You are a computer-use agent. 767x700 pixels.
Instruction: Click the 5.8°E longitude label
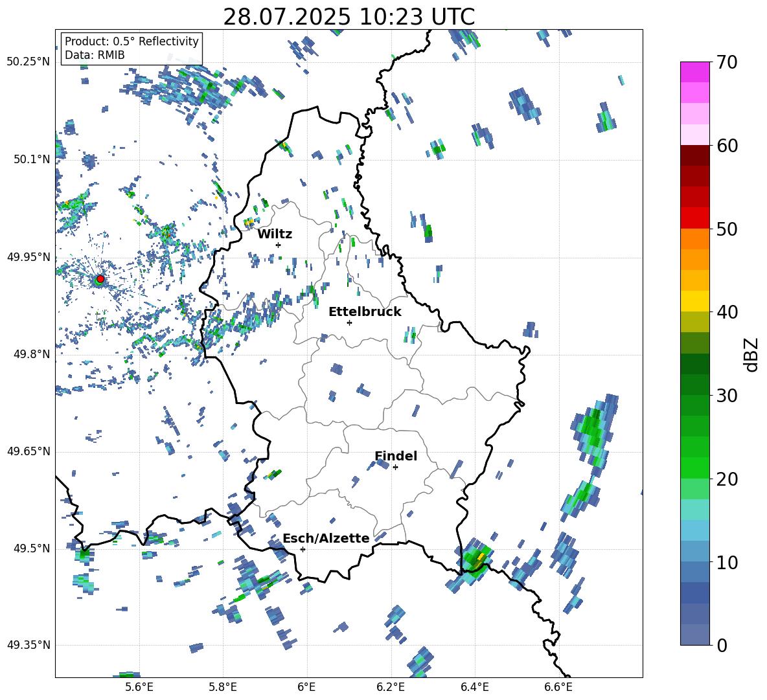[223, 687]
